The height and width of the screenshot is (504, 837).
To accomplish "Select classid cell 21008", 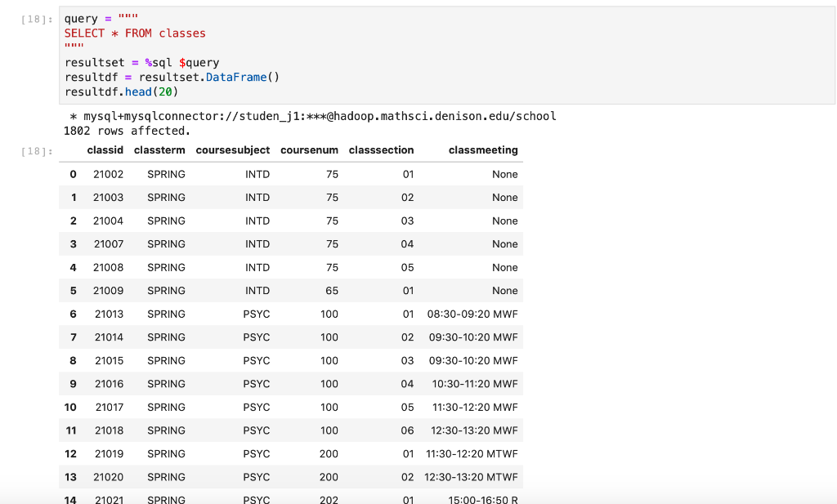I will point(109,267).
